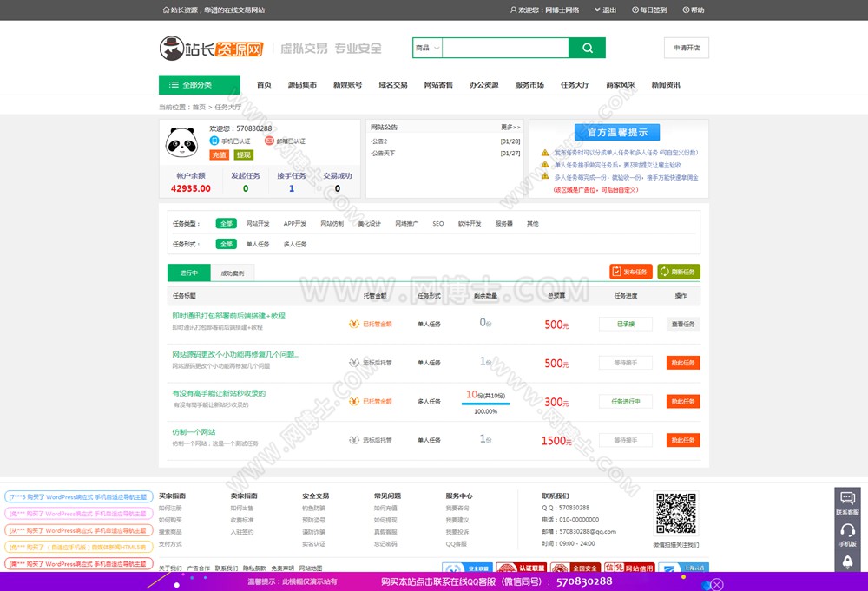Click 查看任务 for the 即时通讯 task
The height and width of the screenshot is (591, 868).
[683, 324]
